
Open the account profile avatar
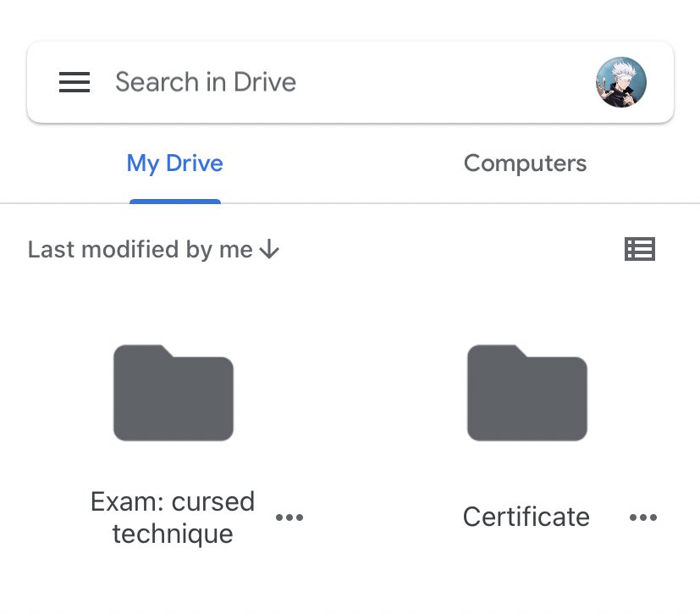(621, 82)
